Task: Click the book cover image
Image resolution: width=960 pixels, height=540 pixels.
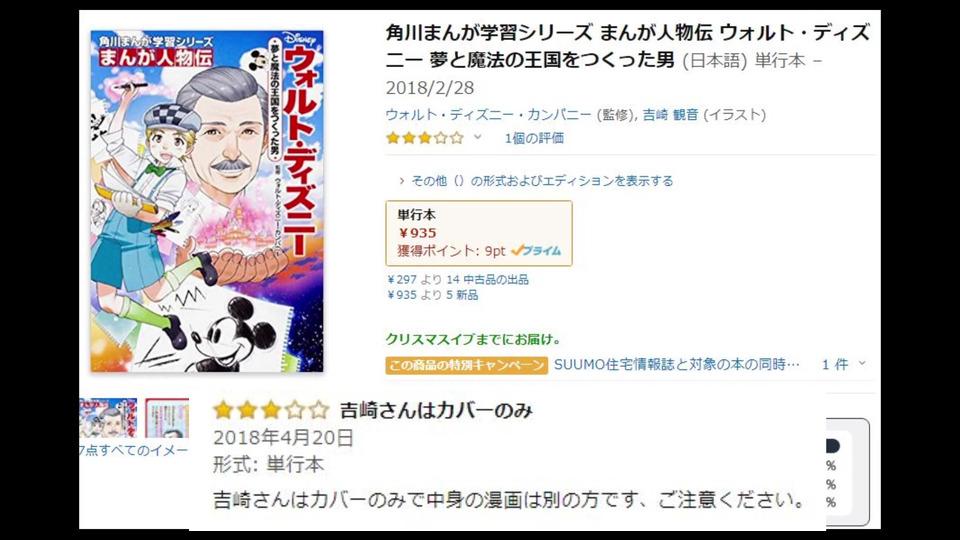Action: click(207, 201)
